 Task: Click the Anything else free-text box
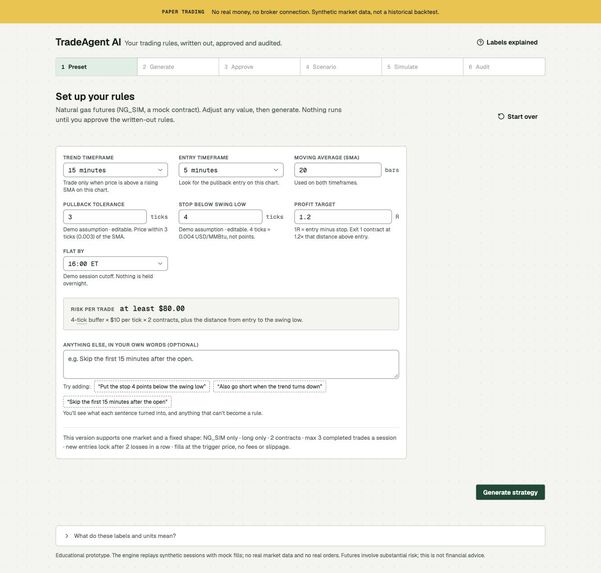[x=231, y=364]
